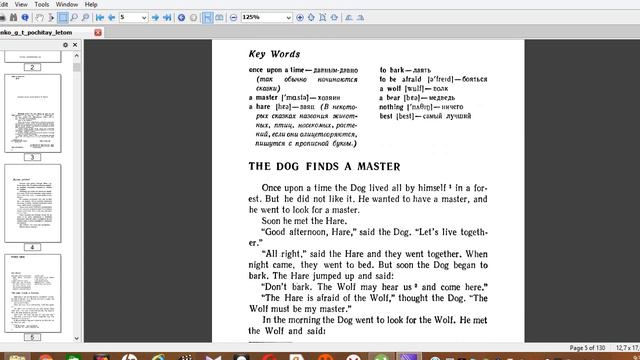
Task: Rotate the page right
Action: (x=360, y=18)
